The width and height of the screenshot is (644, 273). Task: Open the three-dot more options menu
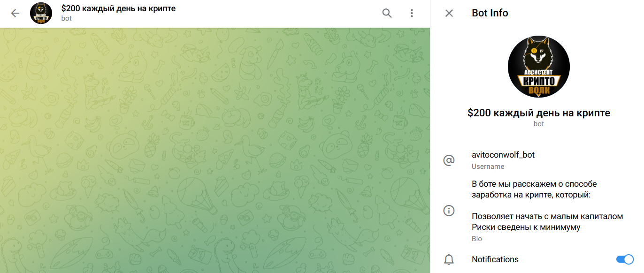(412, 13)
